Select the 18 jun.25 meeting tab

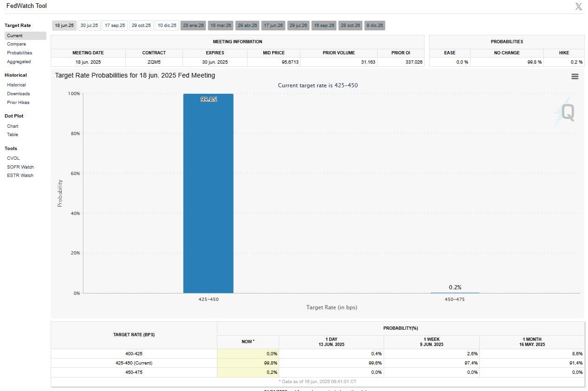click(x=64, y=26)
